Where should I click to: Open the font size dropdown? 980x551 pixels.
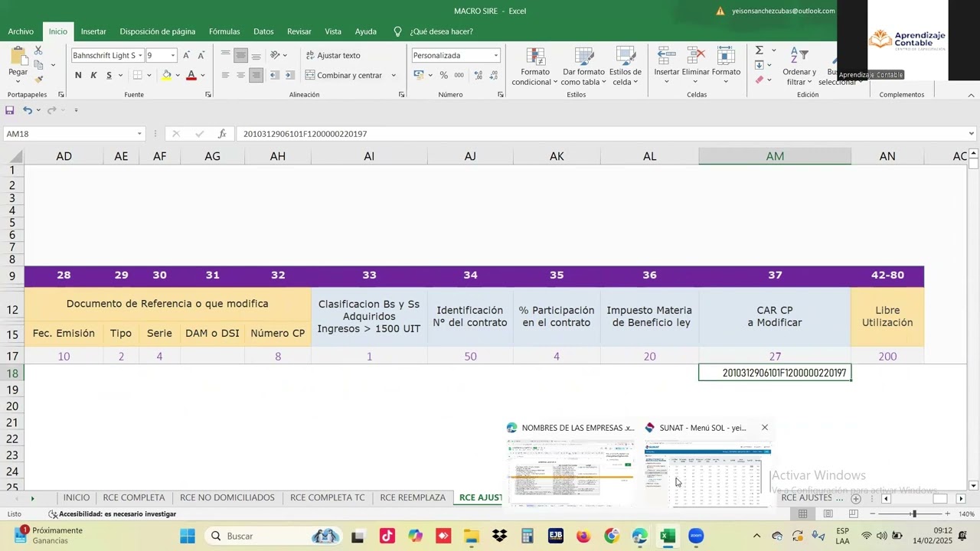173,55
